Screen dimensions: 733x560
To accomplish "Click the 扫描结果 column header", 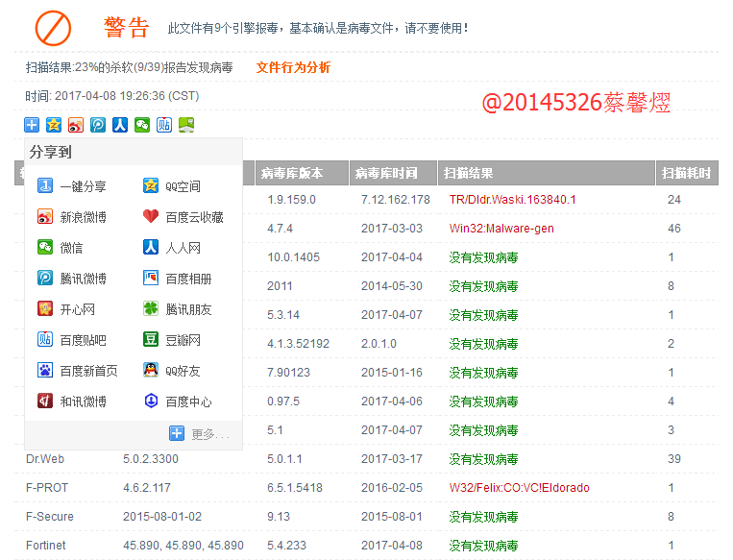I will coord(469,174).
